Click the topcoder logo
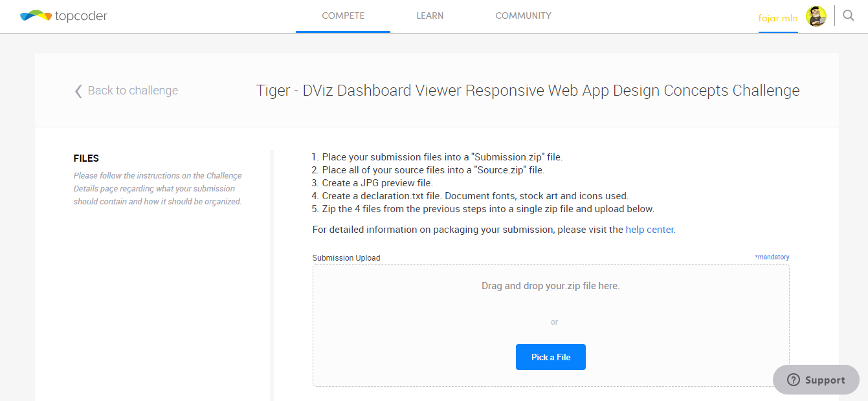The image size is (868, 401). (63, 16)
